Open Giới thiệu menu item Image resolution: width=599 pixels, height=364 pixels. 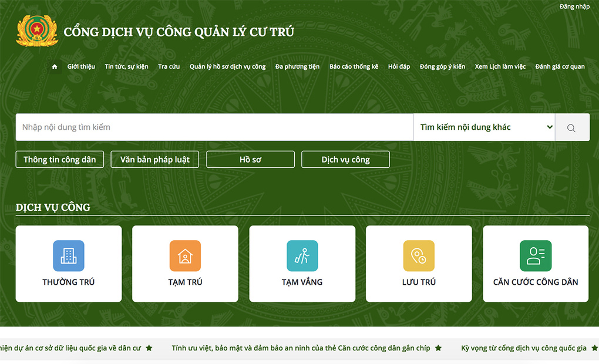tap(81, 66)
